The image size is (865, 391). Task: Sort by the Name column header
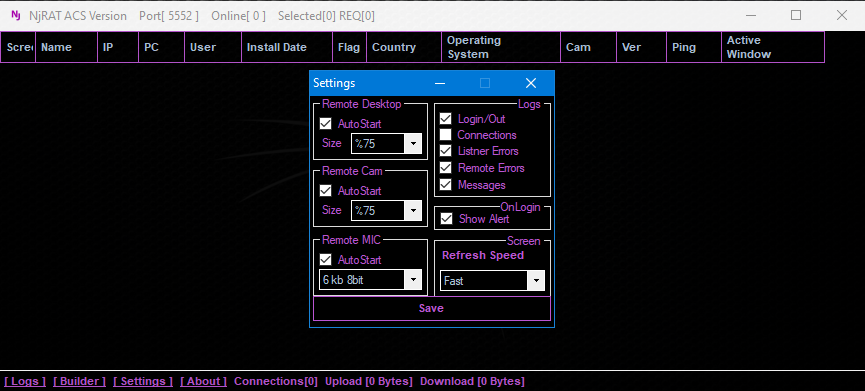67,47
